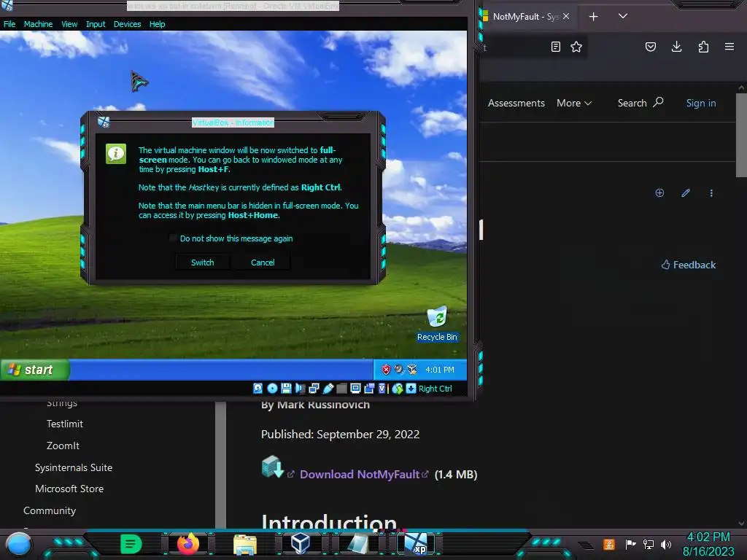
Task: Click the audio speaker icon in VirtualBox status bar
Action: click(x=300, y=389)
